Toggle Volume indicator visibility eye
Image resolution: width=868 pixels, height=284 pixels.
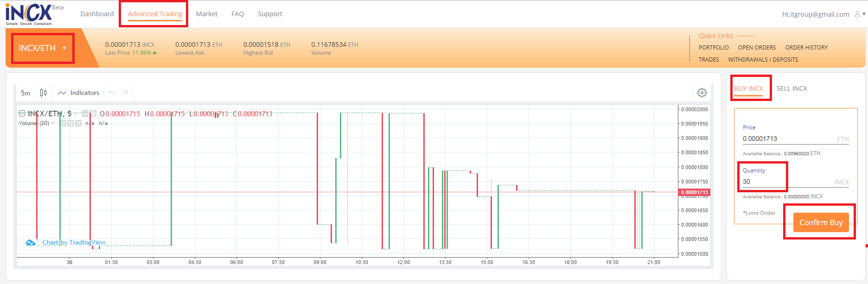63,123
